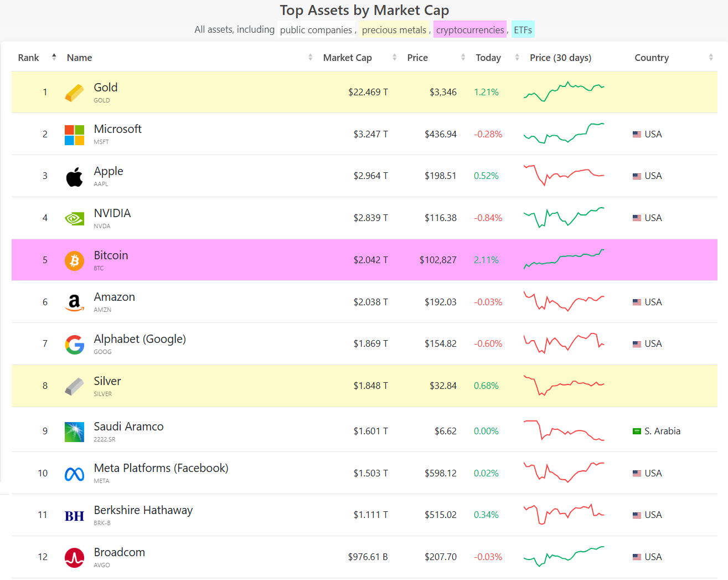
Task: Select the cryptocurrencies filter tag
Action: (x=470, y=30)
